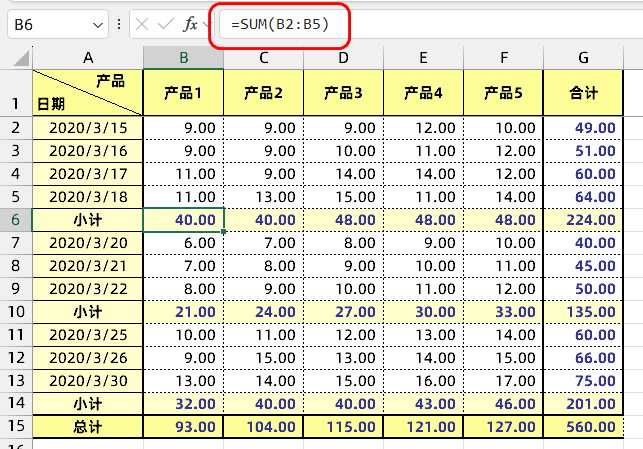Click the subtotal cell 201.00

click(x=583, y=403)
